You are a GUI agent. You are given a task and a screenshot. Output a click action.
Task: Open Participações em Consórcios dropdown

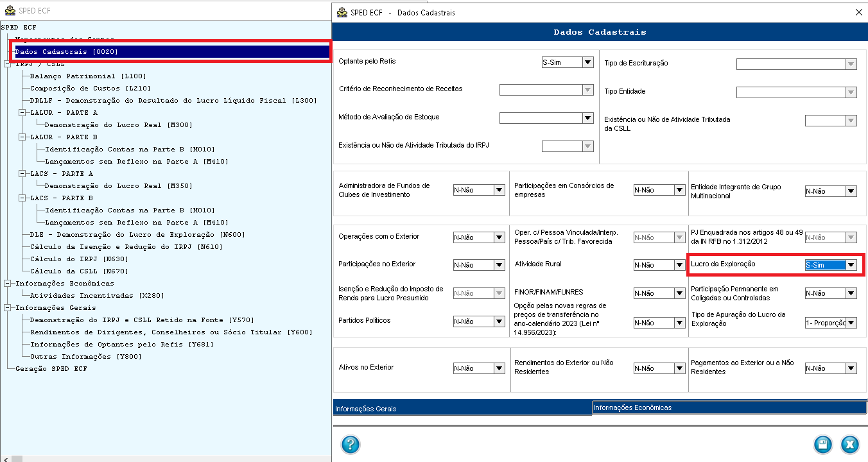(680, 190)
